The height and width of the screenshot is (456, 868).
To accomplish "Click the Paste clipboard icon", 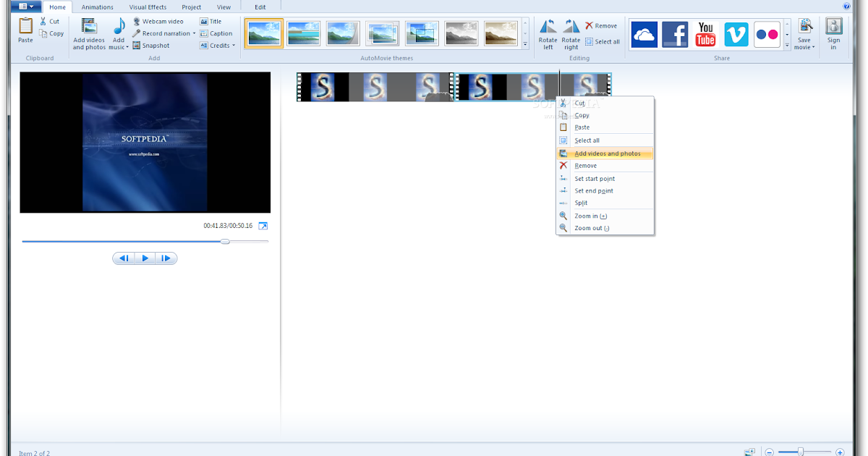I will coord(25,26).
